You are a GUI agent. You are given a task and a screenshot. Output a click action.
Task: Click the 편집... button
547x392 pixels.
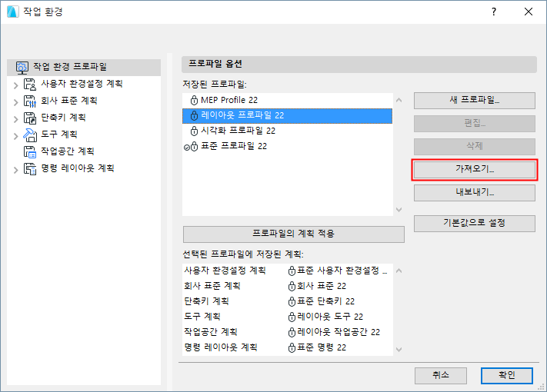tap(475, 124)
